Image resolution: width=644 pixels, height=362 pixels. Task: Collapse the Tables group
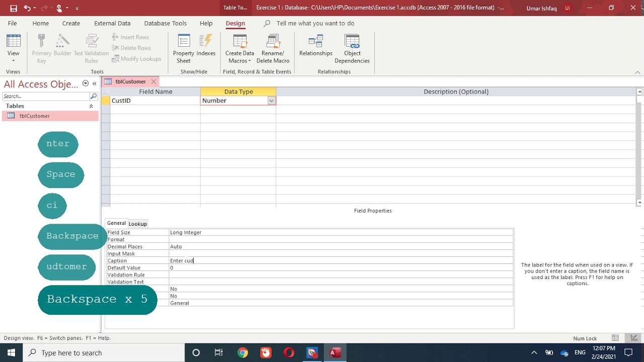coord(91,106)
